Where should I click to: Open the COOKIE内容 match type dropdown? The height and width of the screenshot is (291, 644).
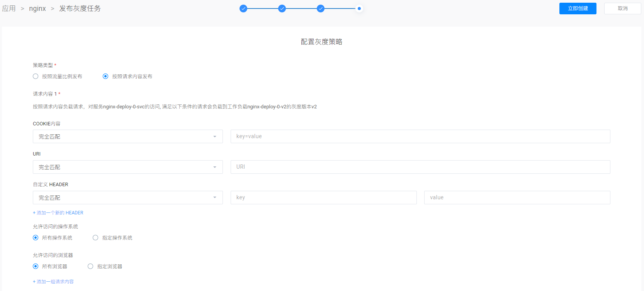(x=127, y=137)
